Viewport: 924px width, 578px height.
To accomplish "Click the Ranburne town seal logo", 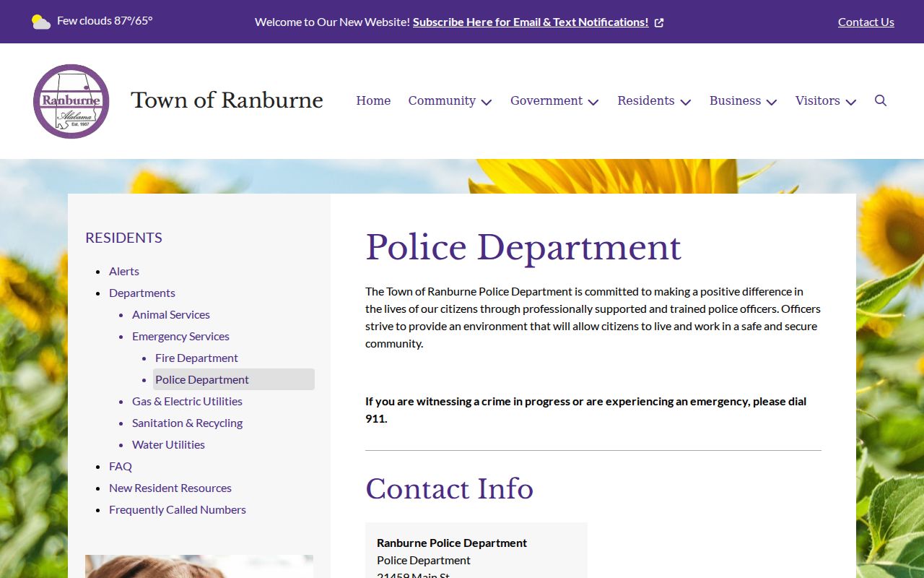I will (x=71, y=101).
